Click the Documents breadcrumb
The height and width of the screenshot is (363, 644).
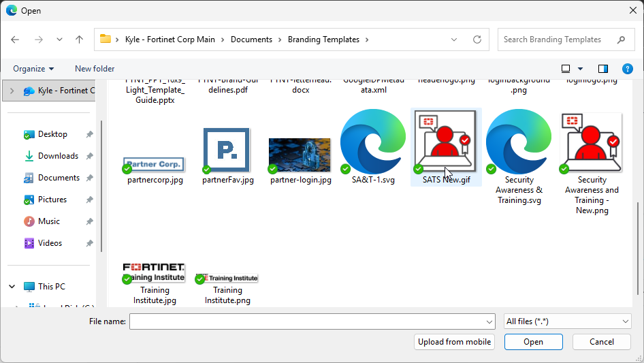click(251, 40)
